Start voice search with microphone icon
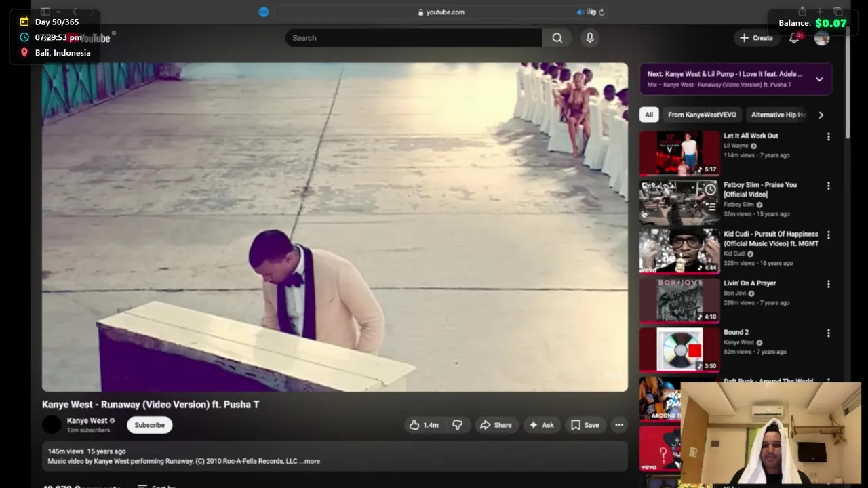The image size is (868, 488). tap(590, 38)
